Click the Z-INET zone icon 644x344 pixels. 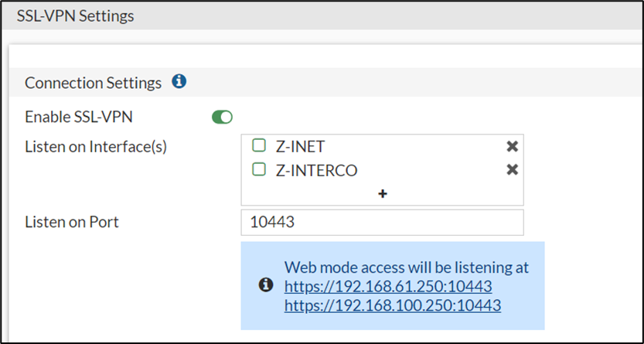(x=259, y=145)
